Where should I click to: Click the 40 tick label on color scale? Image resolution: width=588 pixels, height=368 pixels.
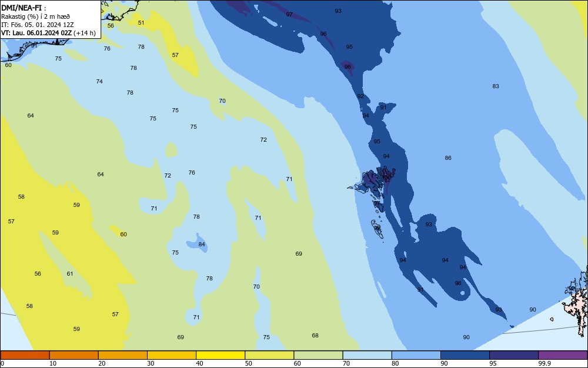click(199, 363)
